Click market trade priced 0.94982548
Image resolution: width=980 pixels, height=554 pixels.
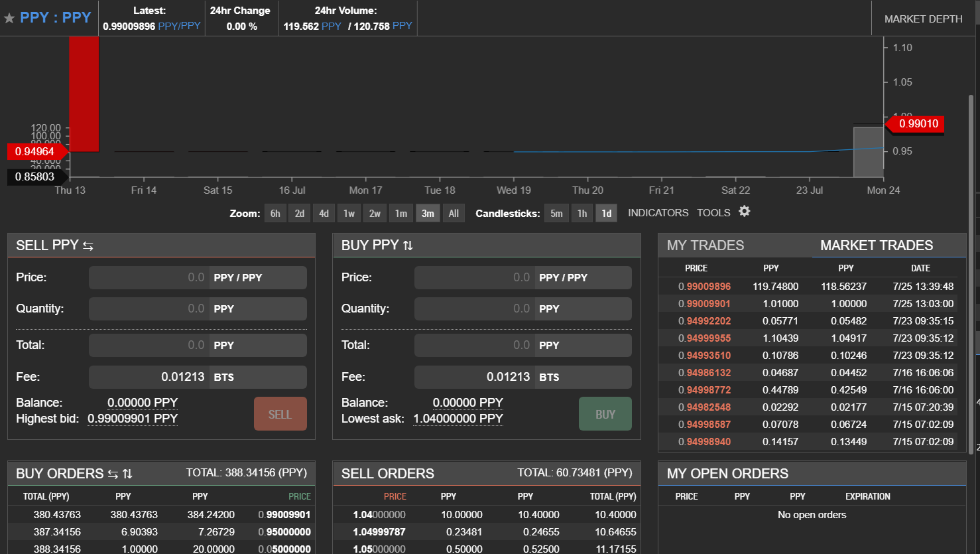pos(808,407)
